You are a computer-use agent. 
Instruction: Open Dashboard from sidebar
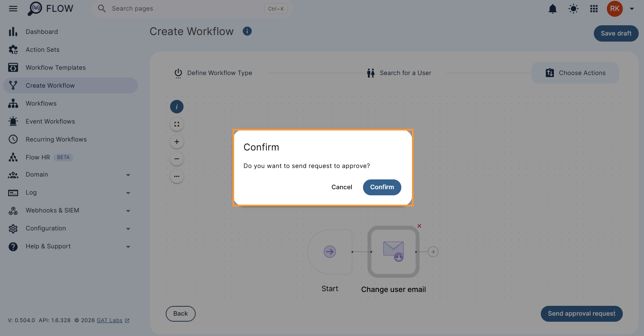coord(71,32)
